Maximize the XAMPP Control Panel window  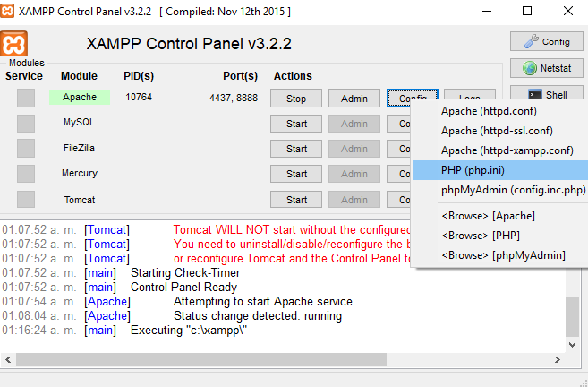527,12
